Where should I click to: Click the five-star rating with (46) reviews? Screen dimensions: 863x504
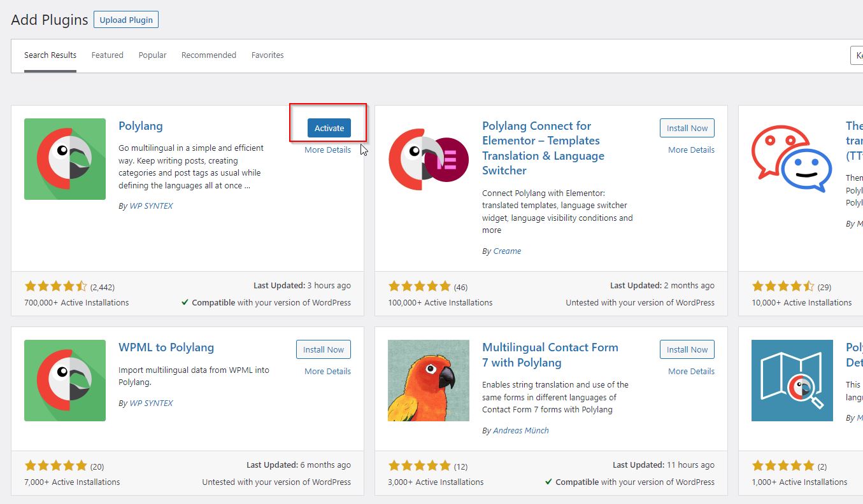tap(419, 286)
